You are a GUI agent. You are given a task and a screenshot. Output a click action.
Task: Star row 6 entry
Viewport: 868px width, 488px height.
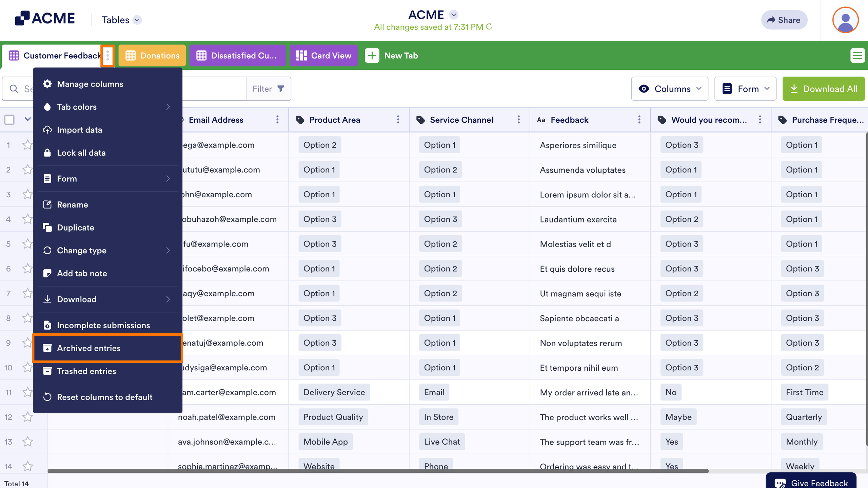point(27,269)
